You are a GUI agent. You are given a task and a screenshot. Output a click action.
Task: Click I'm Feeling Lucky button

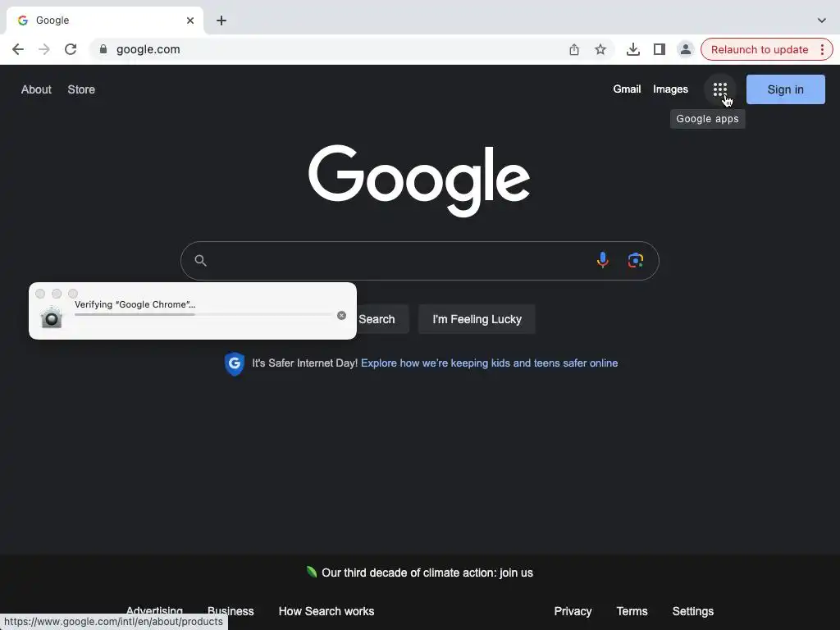point(477,319)
